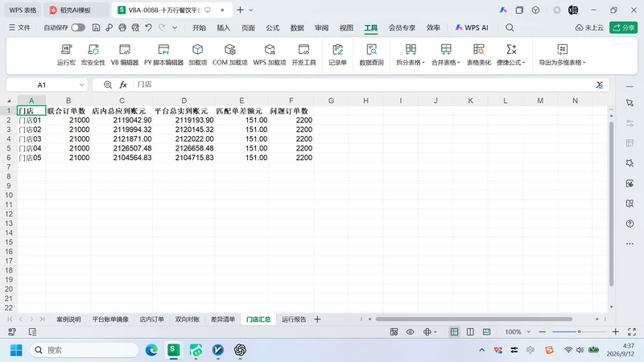
Task: Select cell containing 门店03
Action: (31, 138)
